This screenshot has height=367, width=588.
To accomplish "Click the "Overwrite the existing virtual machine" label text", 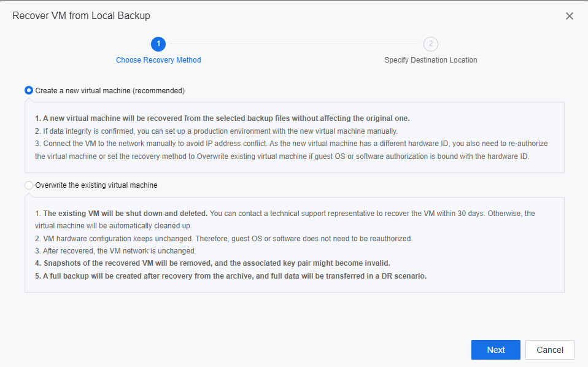I will [96, 185].
